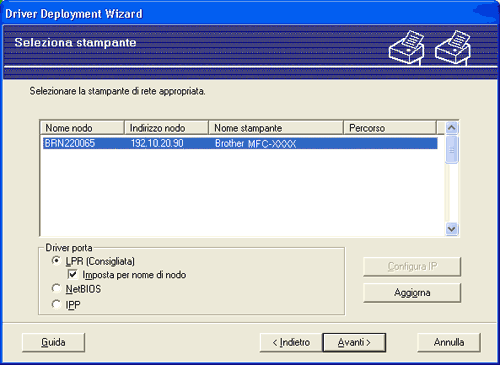Image resolution: width=500 pixels, height=365 pixels.
Task: Click scroll up arrow in printer list
Action: tap(452, 127)
